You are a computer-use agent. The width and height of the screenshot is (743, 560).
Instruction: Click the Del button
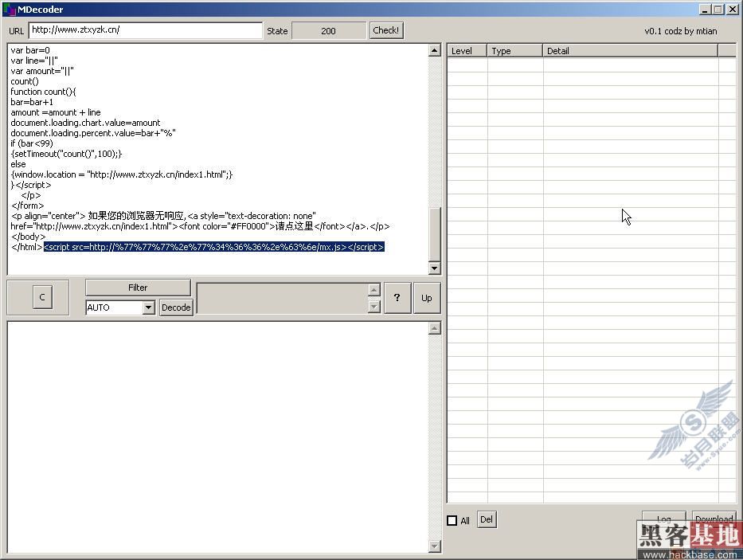tap(487, 519)
